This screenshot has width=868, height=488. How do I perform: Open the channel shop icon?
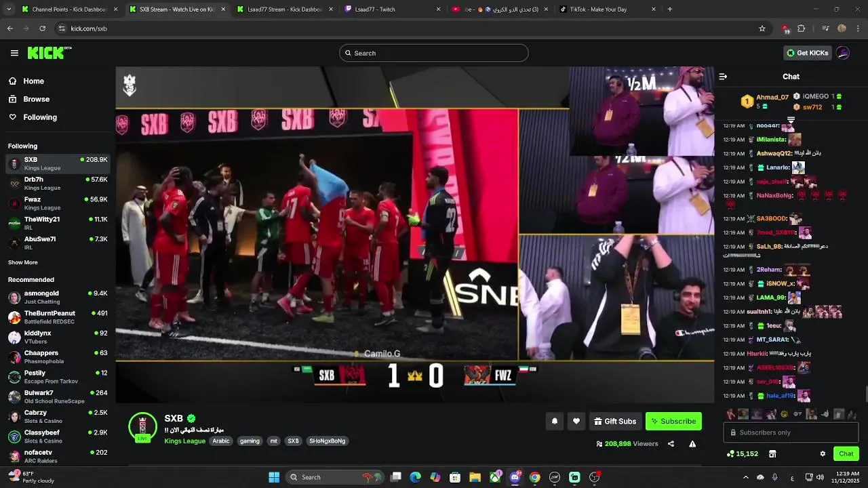772,453
